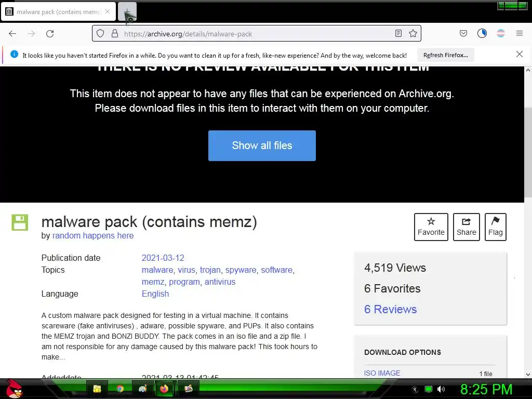Open the malware topic link
532x399 pixels.
(157, 270)
